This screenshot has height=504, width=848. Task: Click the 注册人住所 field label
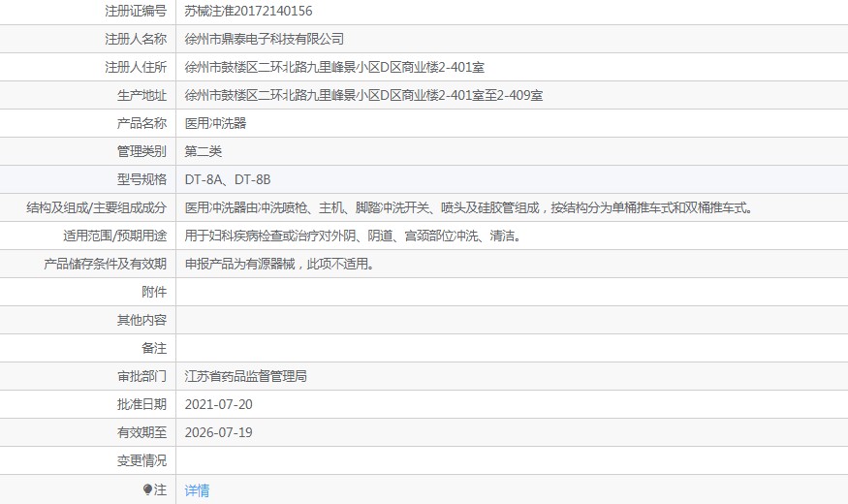[136, 67]
